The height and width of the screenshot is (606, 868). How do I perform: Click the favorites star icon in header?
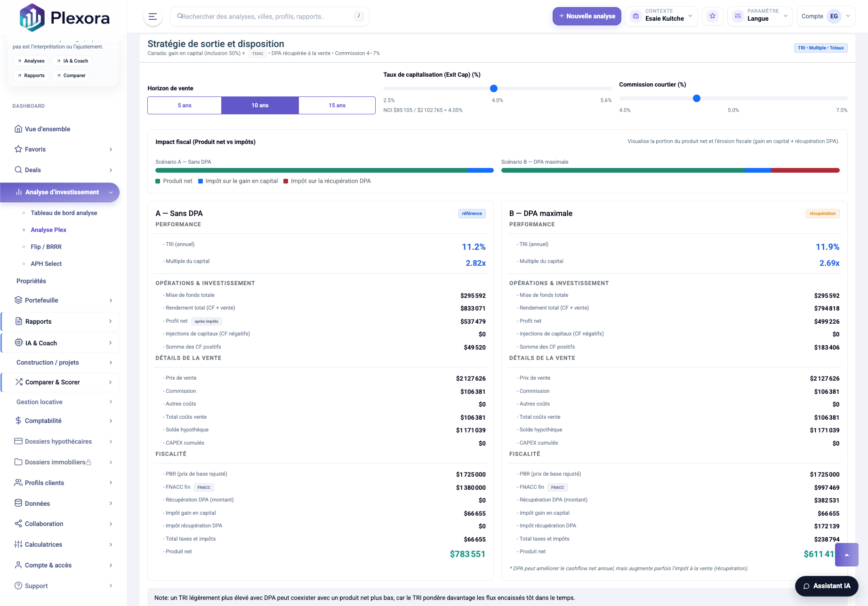(712, 16)
